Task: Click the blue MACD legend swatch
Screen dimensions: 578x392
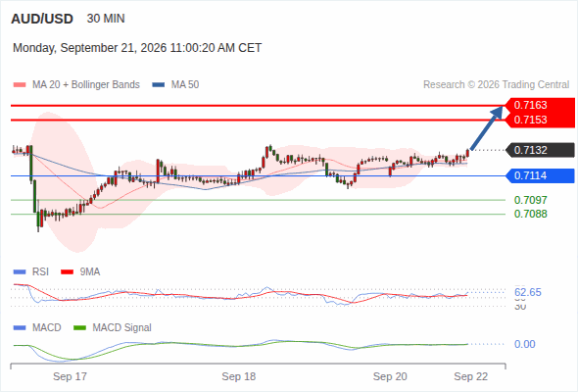Action: pos(20,328)
